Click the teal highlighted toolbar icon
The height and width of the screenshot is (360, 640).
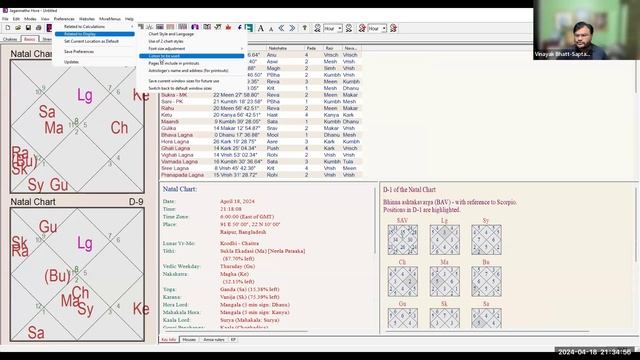[249, 27]
